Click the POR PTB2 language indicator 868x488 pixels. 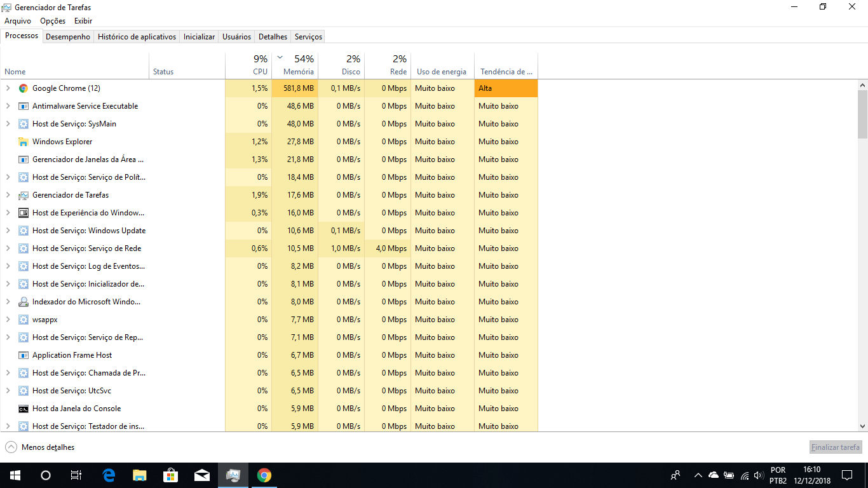click(x=778, y=475)
